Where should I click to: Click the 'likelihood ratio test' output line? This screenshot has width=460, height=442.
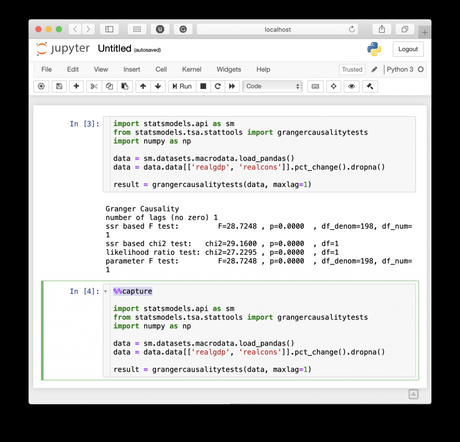[222, 252]
